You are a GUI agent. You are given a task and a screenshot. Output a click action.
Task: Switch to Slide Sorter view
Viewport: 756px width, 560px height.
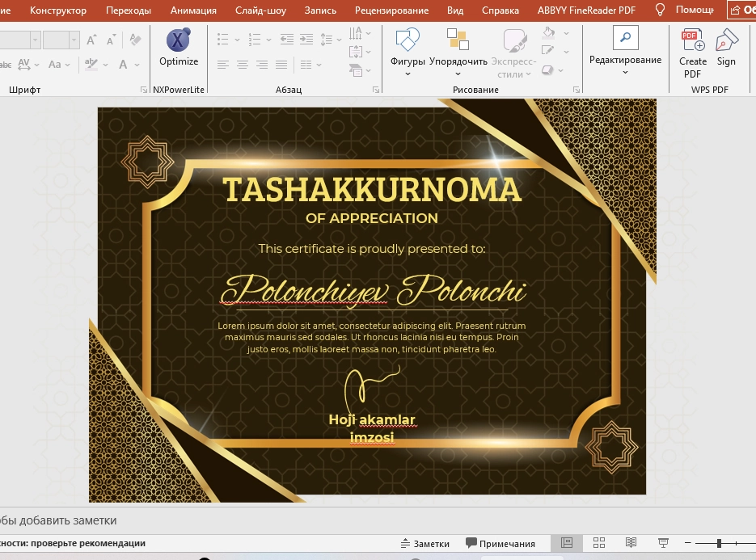pos(598,542)
